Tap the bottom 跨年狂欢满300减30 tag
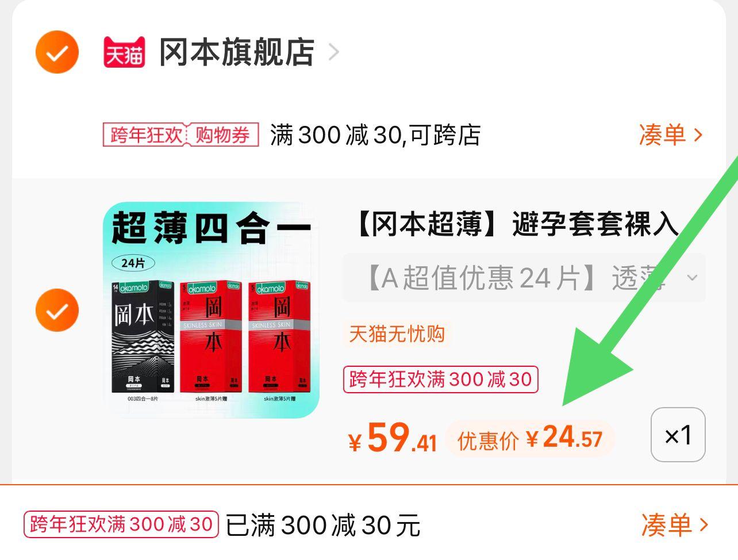 pyautogui.click(x=121, y=524)
